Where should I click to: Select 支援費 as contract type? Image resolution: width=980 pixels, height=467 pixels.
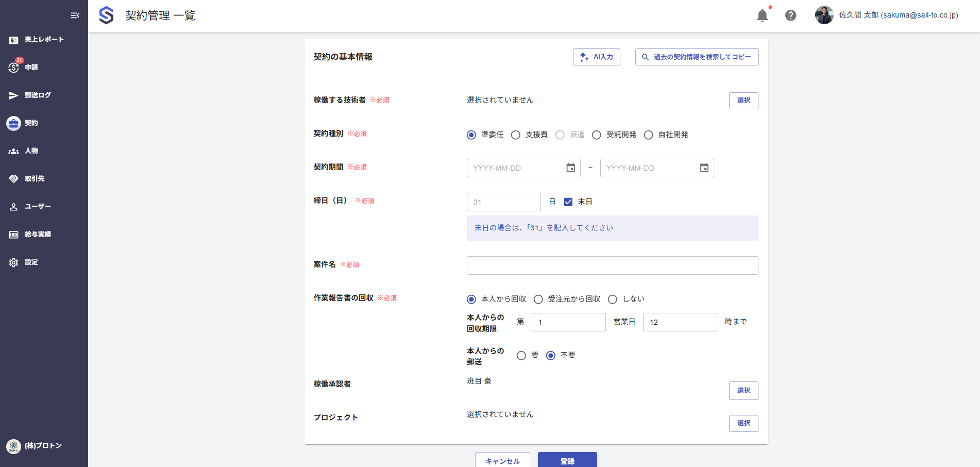516,135
